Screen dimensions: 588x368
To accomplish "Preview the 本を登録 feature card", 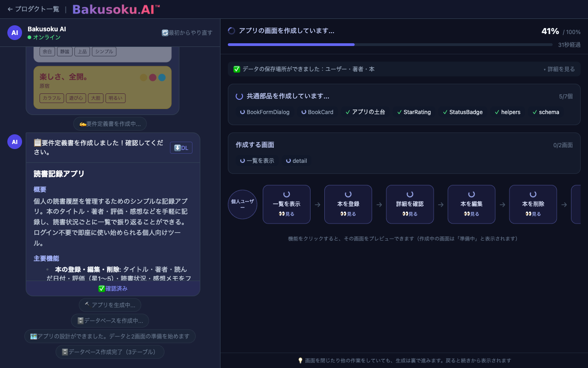I will [x=348, y=204].
